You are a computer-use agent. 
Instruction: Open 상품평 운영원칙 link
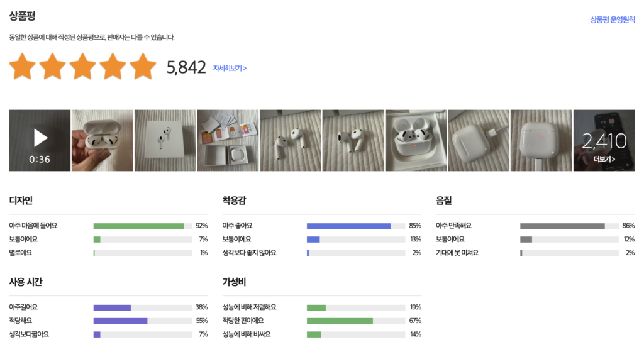(x=612, y=19)
